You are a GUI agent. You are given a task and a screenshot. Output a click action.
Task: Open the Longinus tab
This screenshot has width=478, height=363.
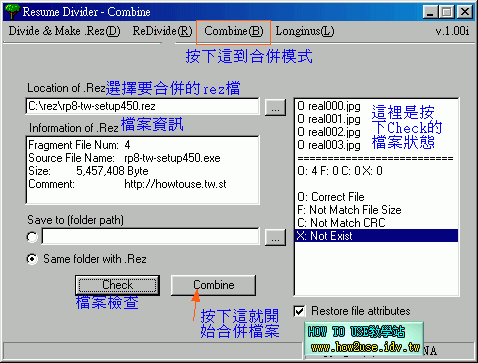pos(305,31)
